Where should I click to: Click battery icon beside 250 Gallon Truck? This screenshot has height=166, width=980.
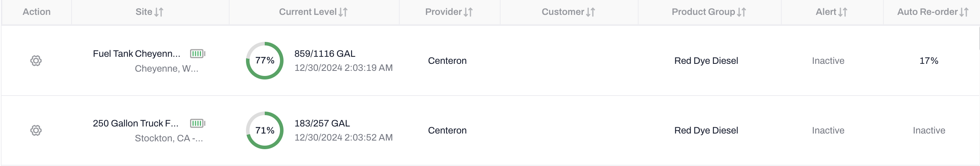pos(197,123)
